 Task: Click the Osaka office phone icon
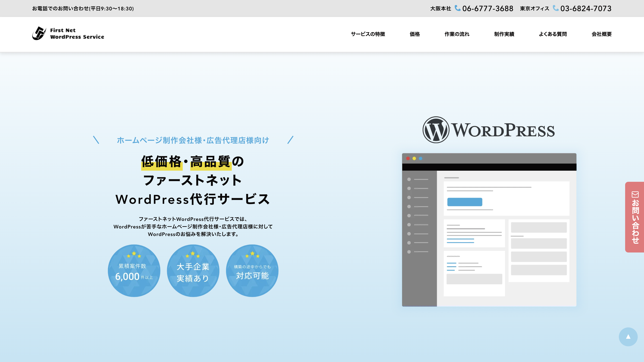[x=458, y=8]
